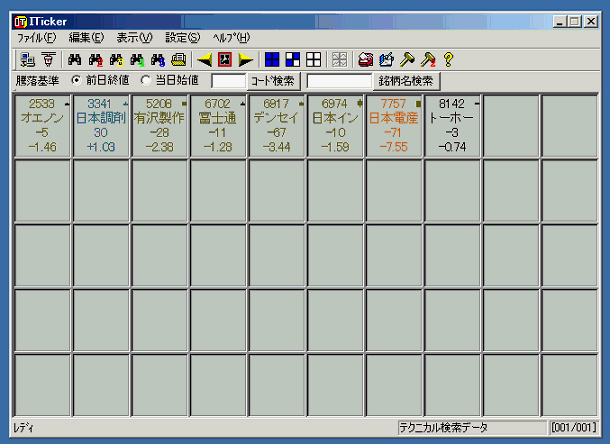This screenshot has height=444, width=610.
Task: Select the 7757 日本電産 ticker cell
Action: 394,126
